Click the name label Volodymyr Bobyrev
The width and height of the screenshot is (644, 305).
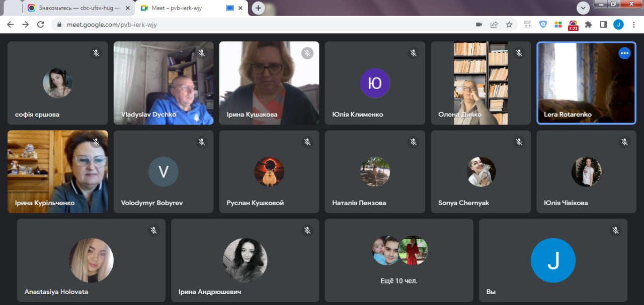152,203
